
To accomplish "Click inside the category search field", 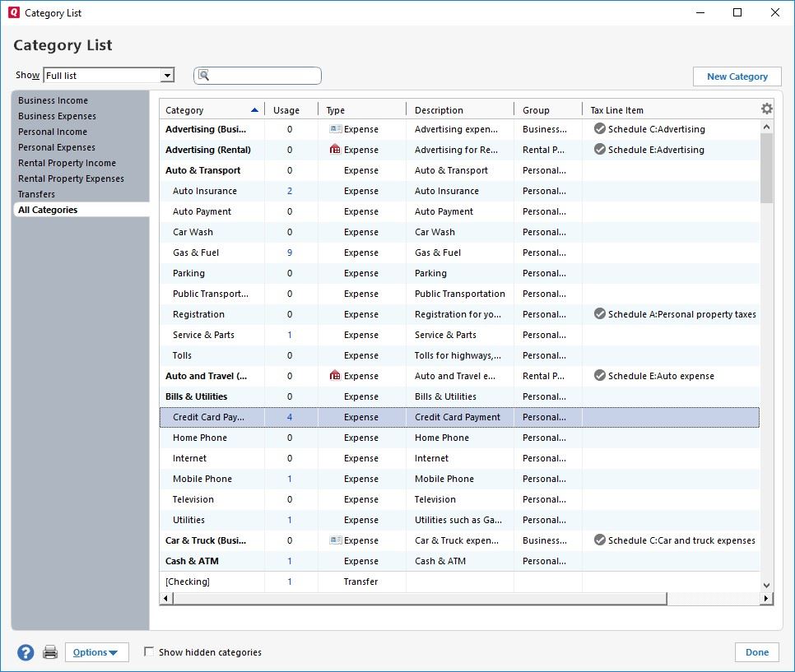I will [265, 76].
